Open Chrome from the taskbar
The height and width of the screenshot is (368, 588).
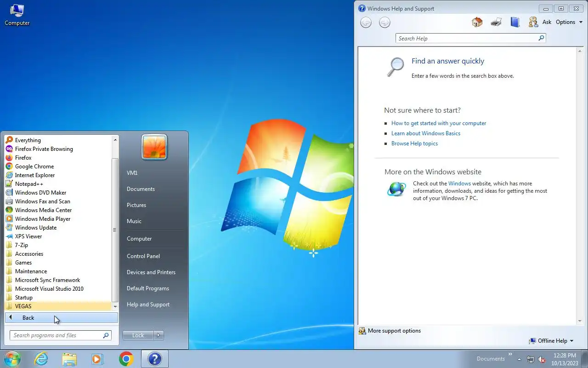pos(126,359)
